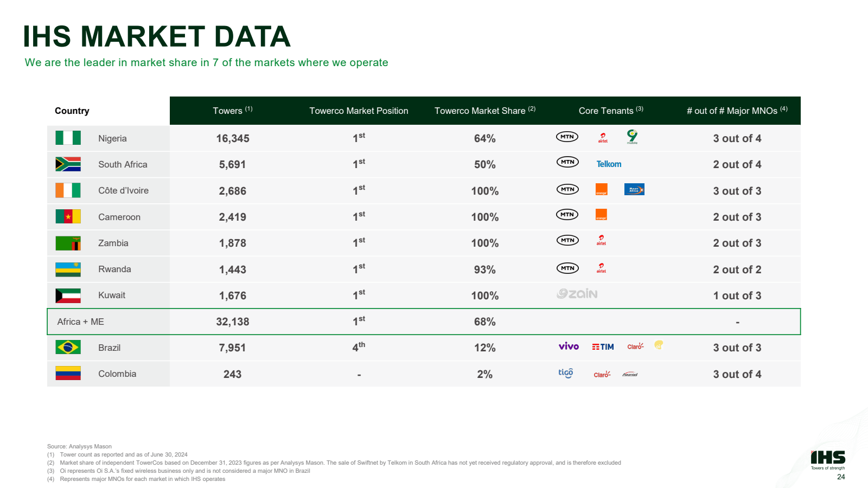Click the 'Africa + ME' row label
868x488 pixels.
point(80,322)
